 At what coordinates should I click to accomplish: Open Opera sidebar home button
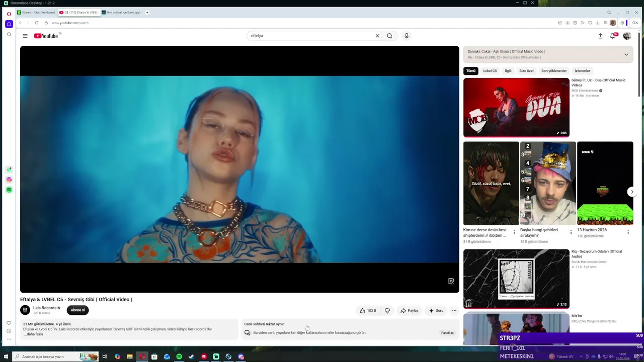[9, 24]
